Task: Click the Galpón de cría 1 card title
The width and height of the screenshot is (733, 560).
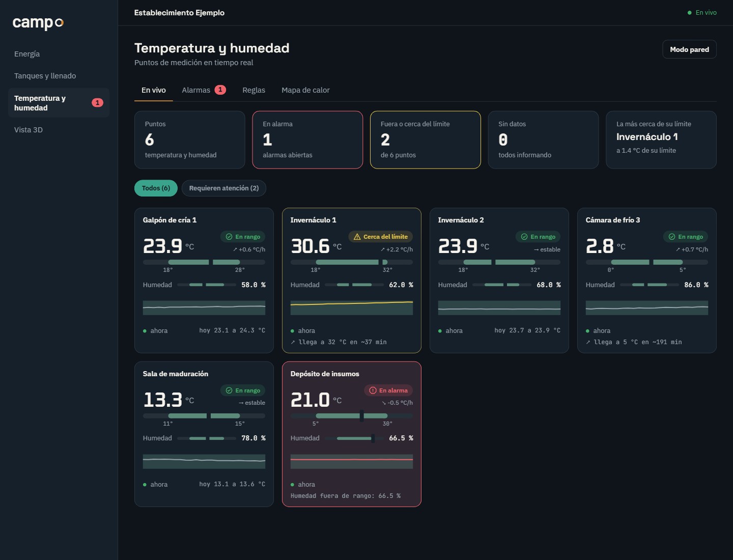Action: (170, 220)
